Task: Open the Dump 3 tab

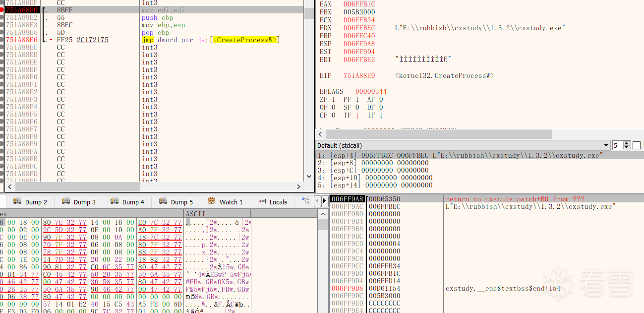Action: [x=79, y=202]
